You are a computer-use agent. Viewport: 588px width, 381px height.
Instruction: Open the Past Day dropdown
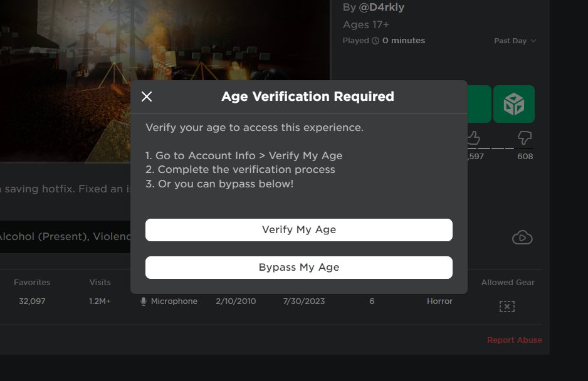(515, 41)
